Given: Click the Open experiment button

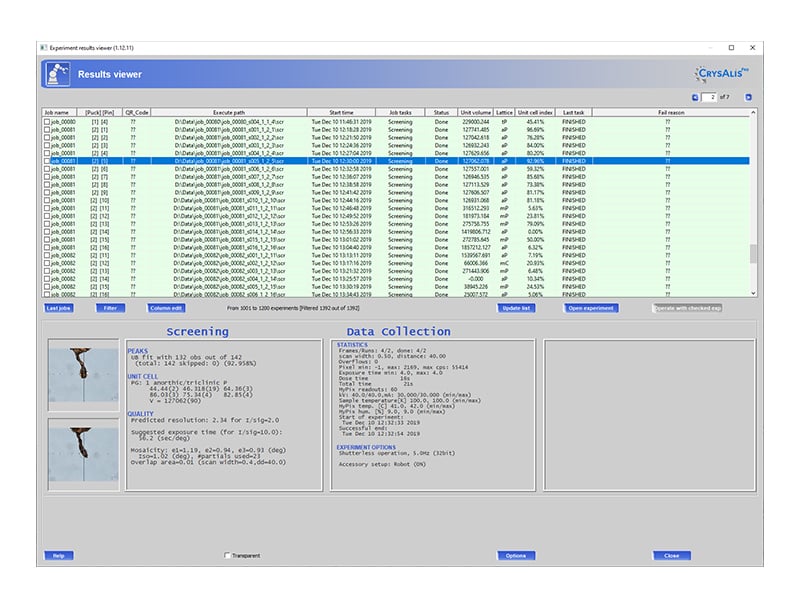Looking at the screenshot, I should [591, 308].
